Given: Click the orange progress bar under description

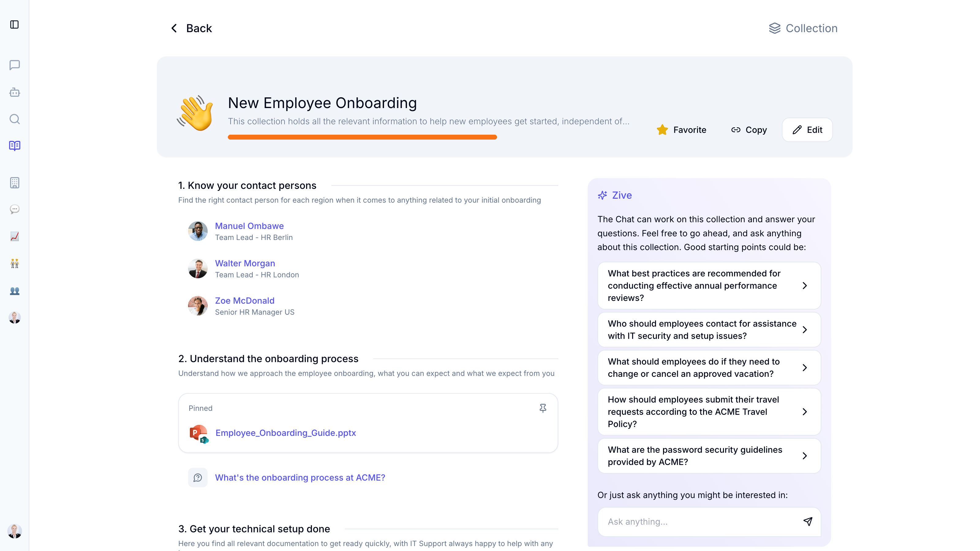Looking at the screenshot, I should click(362, 137).
